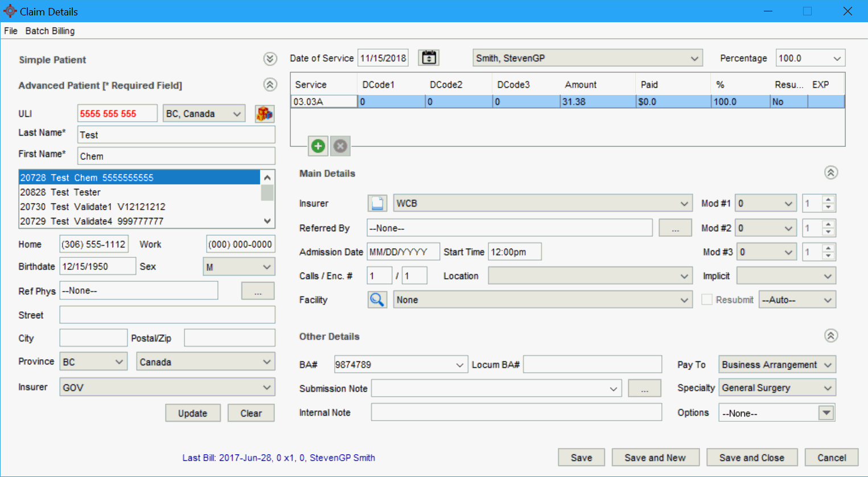Open the Province BC dropdown
The width and height of the screenshot is (868, 477).
93,361
